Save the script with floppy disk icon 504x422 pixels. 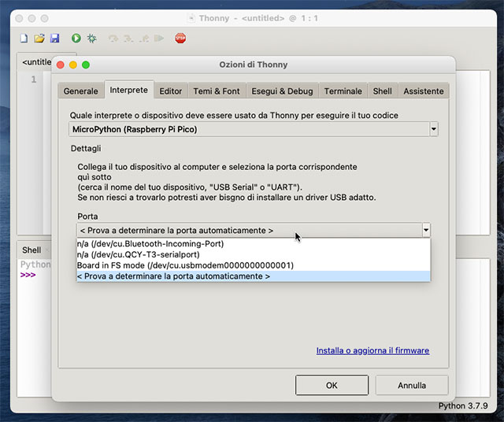pyautogui.click(x=54, y=38)
